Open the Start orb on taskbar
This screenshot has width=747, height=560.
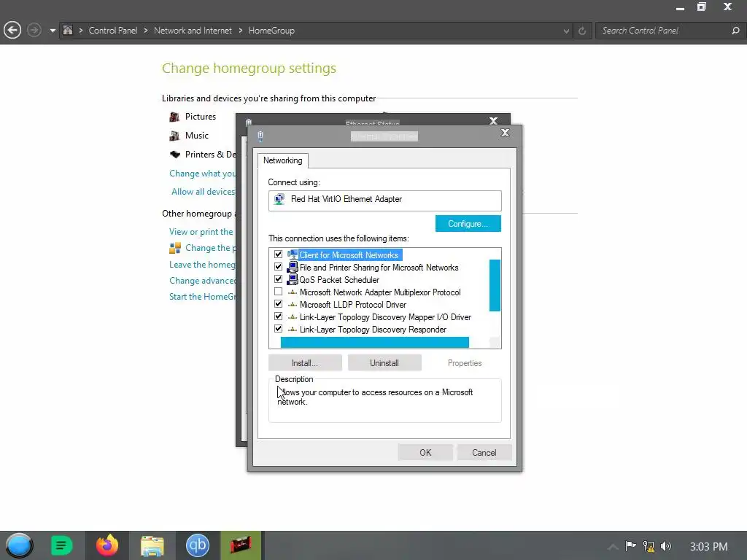19,545
